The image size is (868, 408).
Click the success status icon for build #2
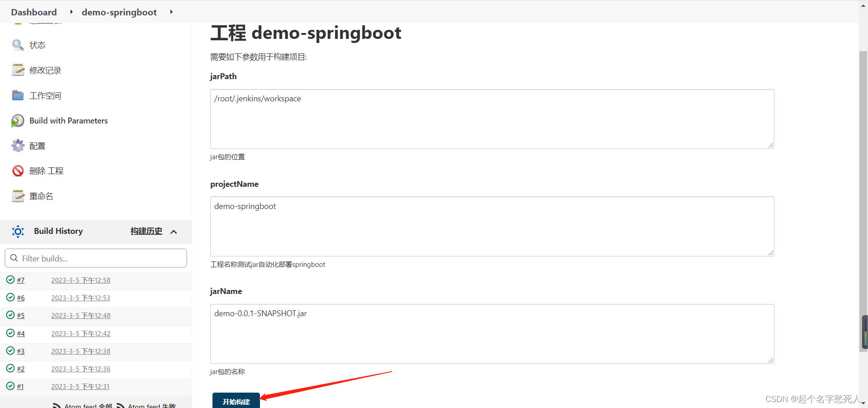(10, 368)
